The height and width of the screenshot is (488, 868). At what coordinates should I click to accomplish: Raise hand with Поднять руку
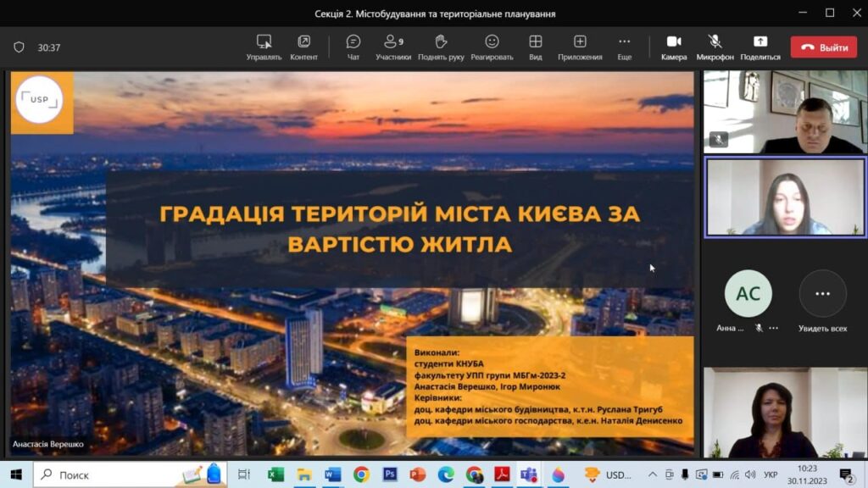[x=441, y=47]
